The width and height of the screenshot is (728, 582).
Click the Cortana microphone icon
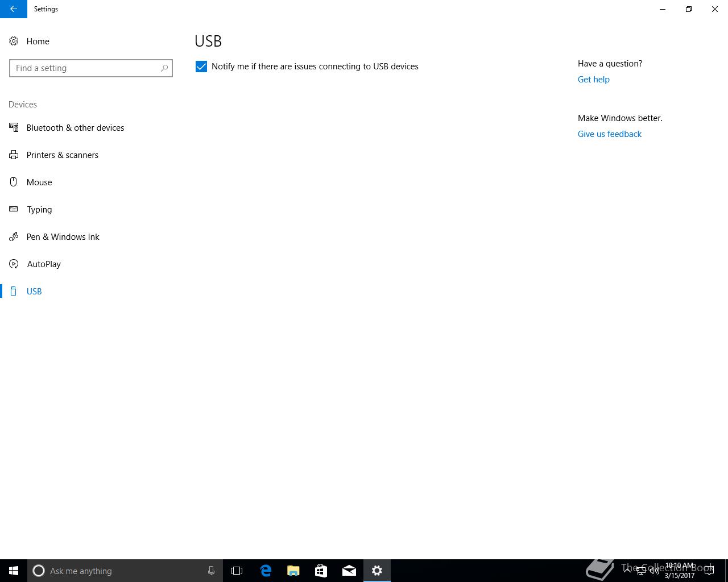point(211,571)
